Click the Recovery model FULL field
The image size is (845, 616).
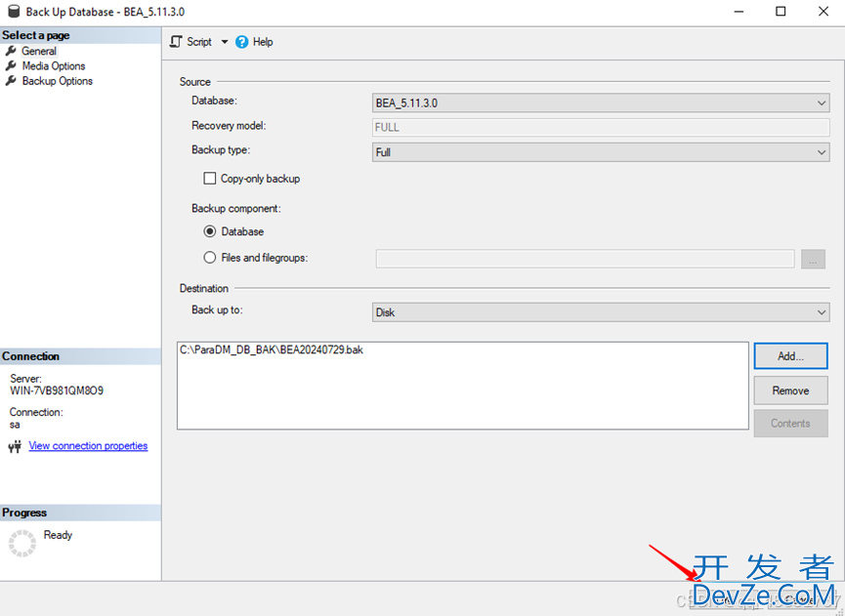601,127
